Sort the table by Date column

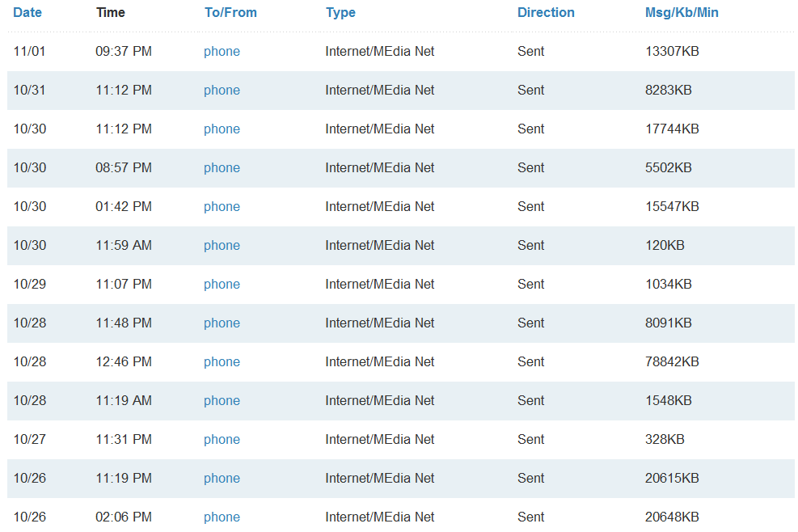tap(27, 13)
